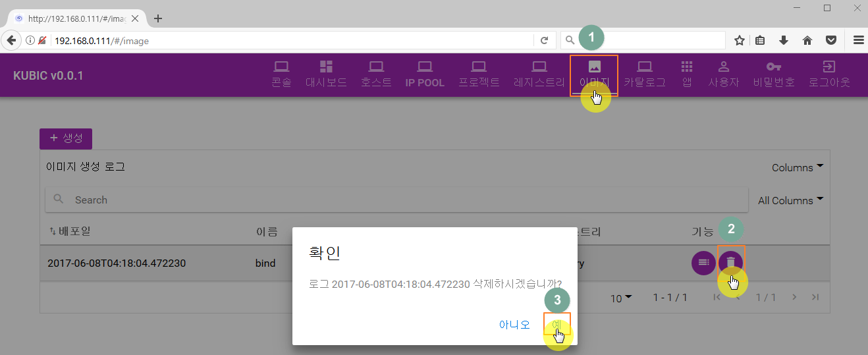Open the Firefox hamburger menu
Image resolution: width=868 pixels, height=355 pixels.
point(859,40)
